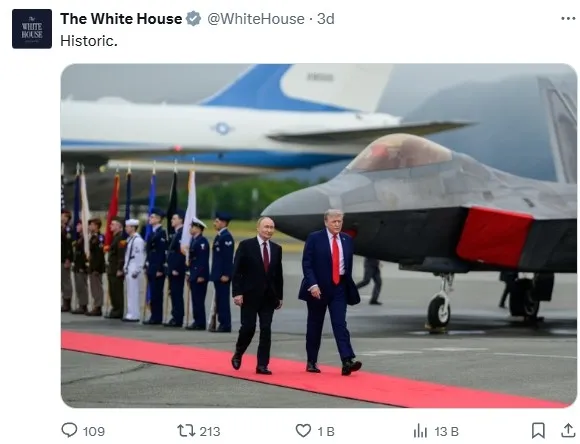Select the 109 replies count
Viewport: 580px width, 444px height.
(94, 431)
